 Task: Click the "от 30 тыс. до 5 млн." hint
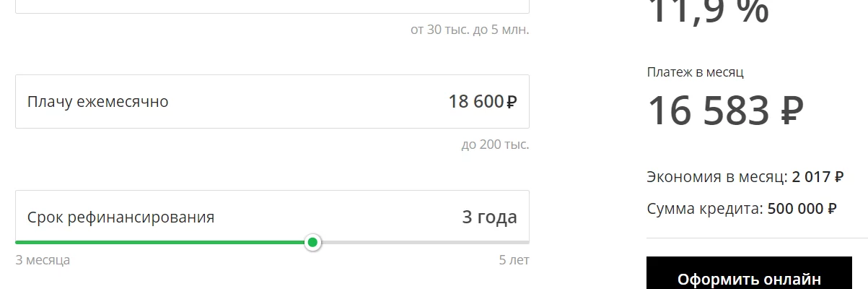pyautogui.click(x=470, y=30)
